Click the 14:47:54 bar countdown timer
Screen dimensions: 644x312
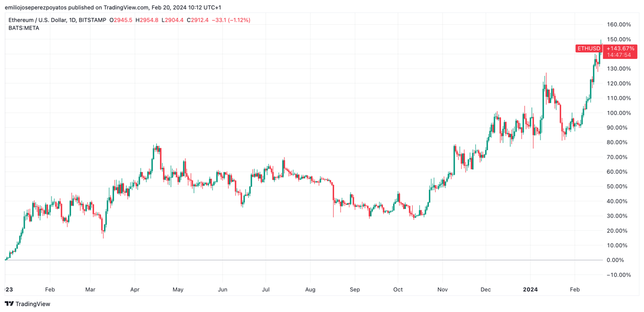coord(619,55)
